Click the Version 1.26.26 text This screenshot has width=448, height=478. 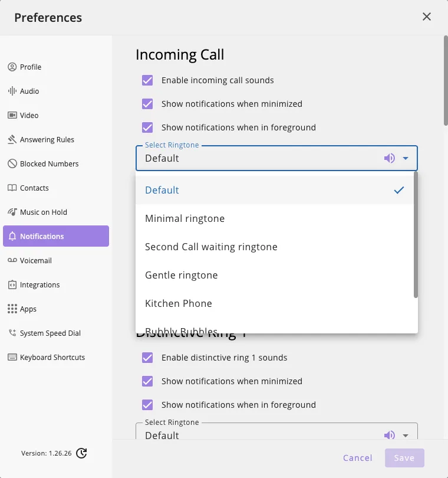(47, 453)
